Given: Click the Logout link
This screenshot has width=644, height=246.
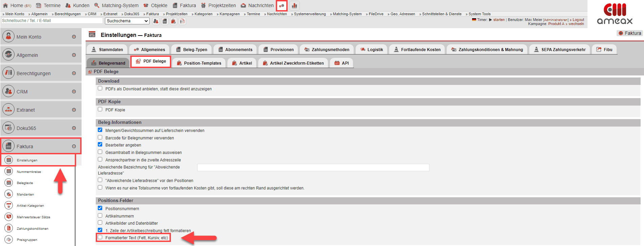Looking at the screenshot, I should point(578,20).
